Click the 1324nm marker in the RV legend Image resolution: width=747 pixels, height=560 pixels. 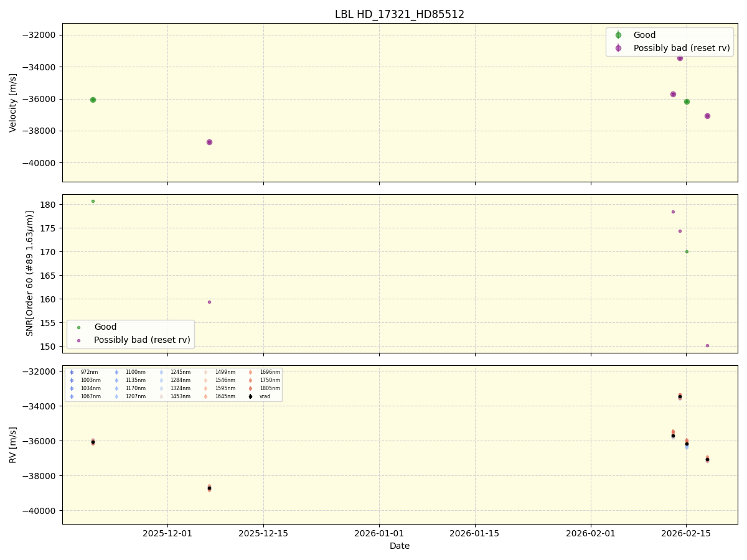tap(162, 388)
